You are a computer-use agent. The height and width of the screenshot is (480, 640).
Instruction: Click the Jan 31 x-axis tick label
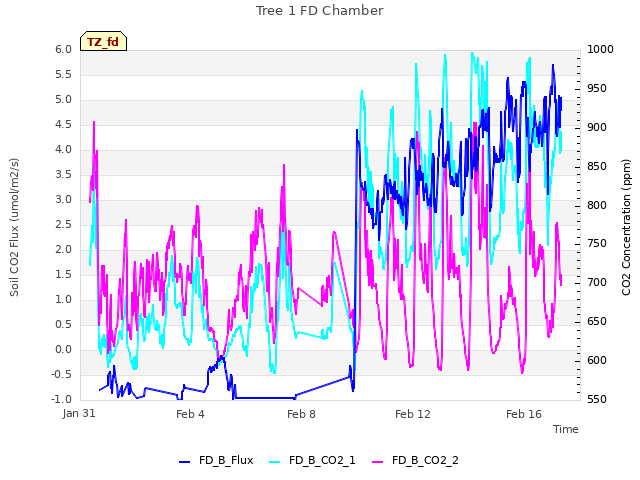pos(79,413)
